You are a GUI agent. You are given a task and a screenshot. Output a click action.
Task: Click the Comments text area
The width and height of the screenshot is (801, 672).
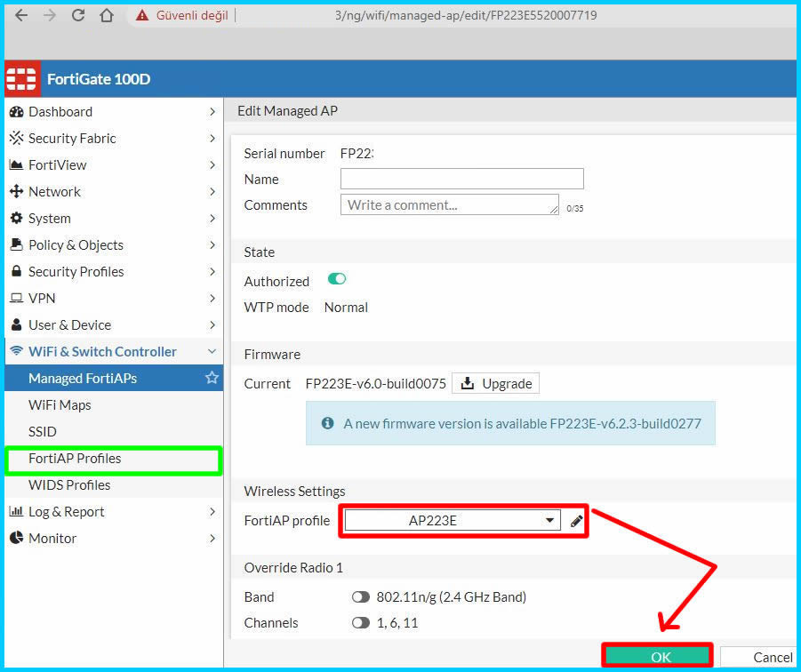(x=450, y=204)
